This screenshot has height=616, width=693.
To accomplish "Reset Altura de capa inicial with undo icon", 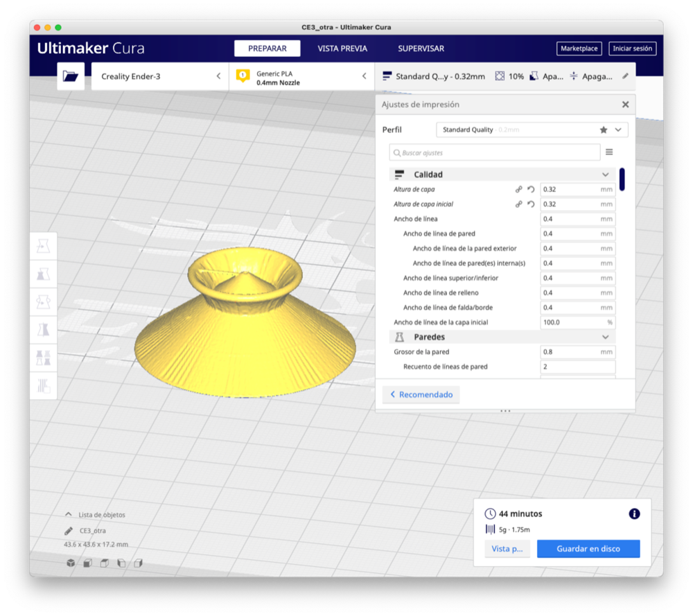I will click(531, 204).
